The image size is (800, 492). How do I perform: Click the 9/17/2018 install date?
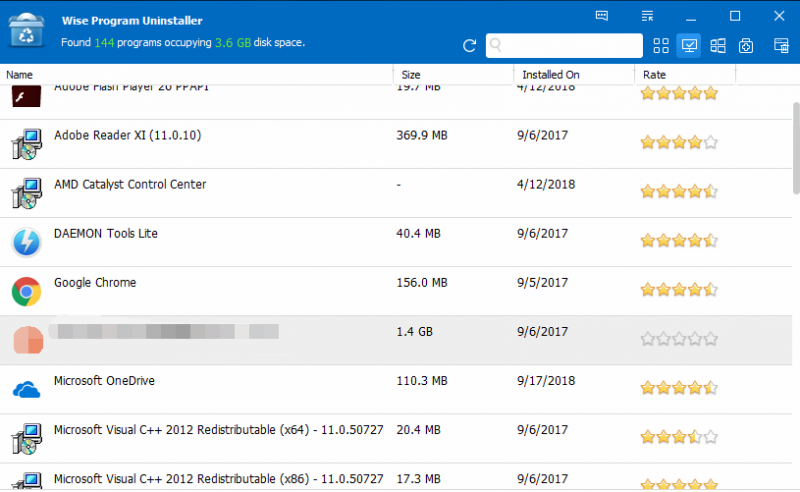click(546, 381)
